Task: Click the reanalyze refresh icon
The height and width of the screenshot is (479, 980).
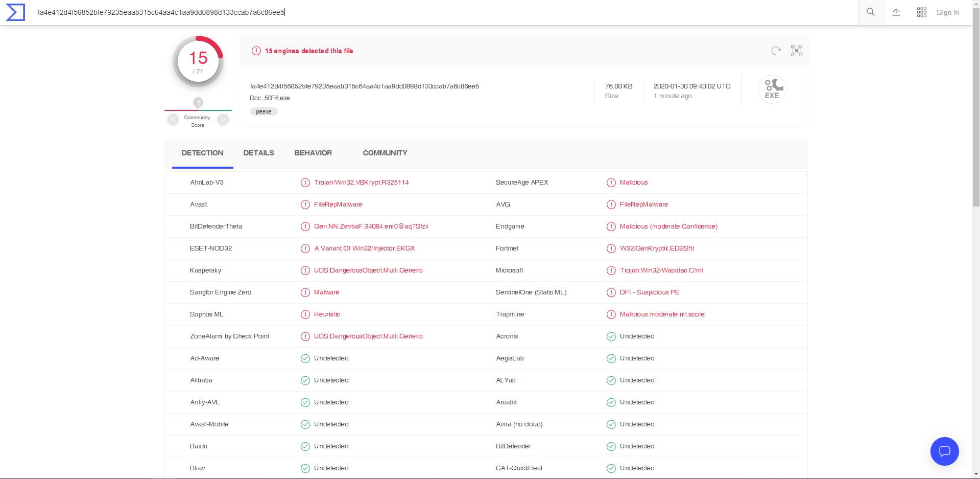Action: click(x=776, y=51)
